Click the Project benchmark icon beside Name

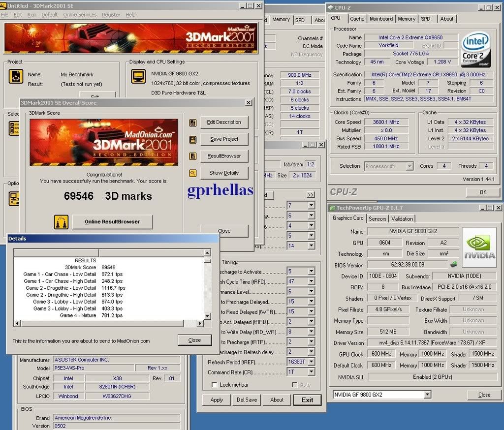click(16, 76)
